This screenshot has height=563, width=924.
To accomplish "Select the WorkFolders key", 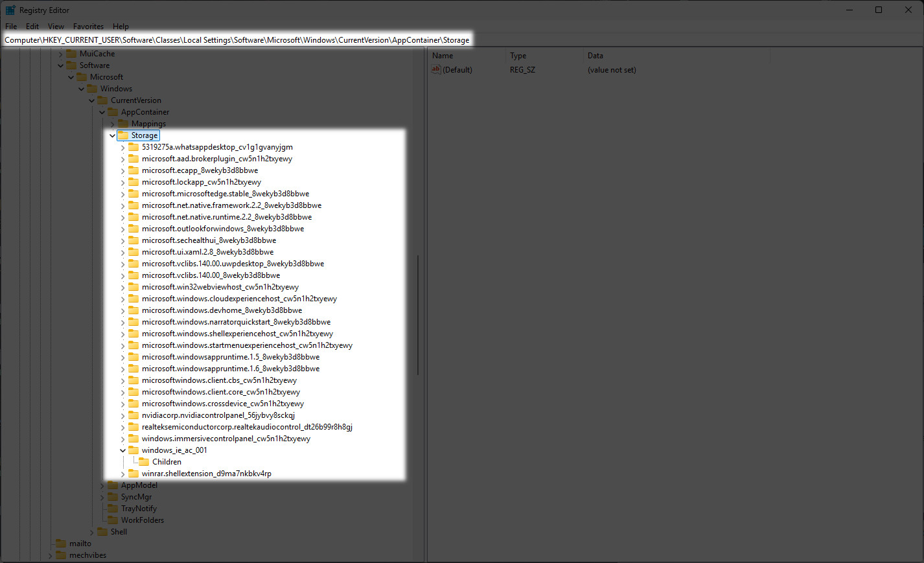I will pyautogui.click(x=143, y=520).
